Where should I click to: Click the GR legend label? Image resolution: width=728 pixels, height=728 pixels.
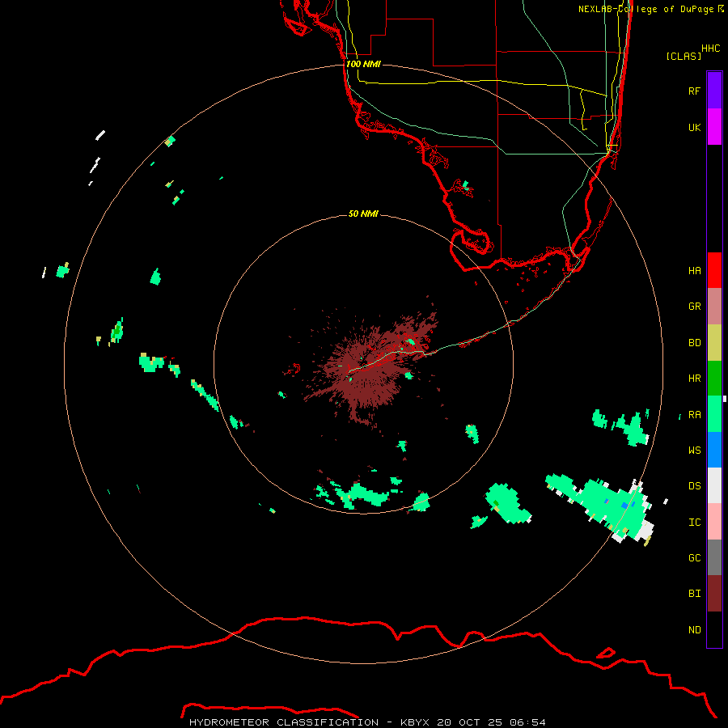pos(694,307)
